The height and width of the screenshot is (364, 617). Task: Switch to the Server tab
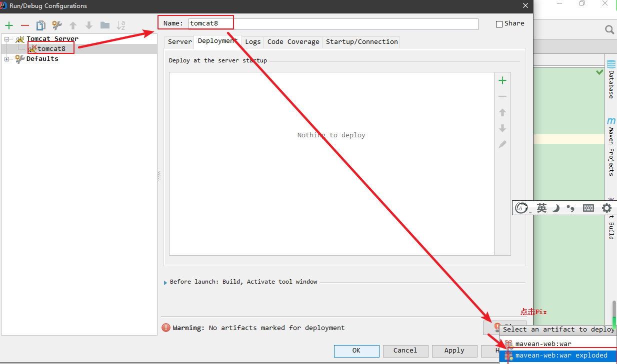[x=179, y=42]
